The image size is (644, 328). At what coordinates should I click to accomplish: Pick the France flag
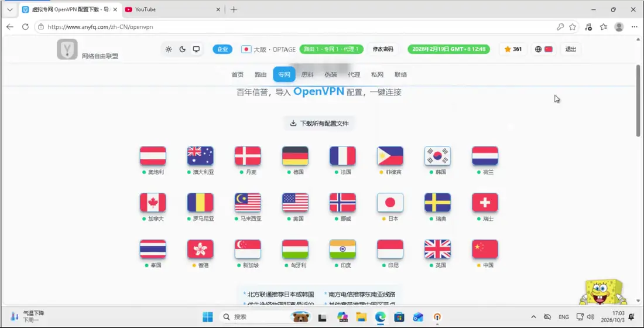(342, 156)
